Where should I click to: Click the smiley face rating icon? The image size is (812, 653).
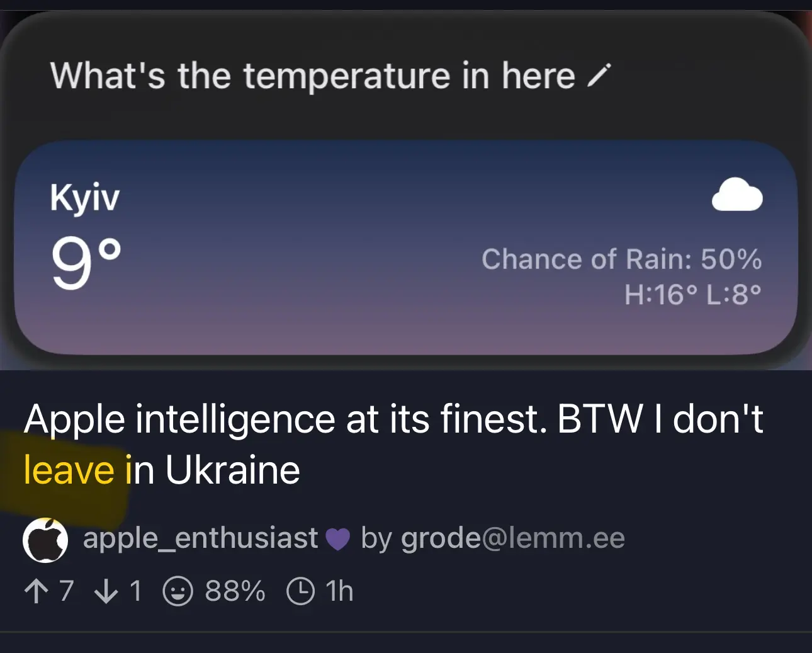(178, 591)
